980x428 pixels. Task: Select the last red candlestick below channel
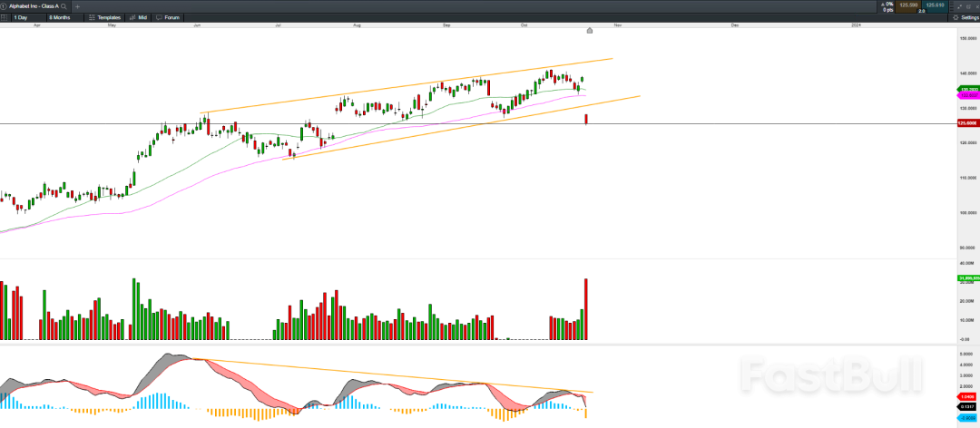point(587,120)
